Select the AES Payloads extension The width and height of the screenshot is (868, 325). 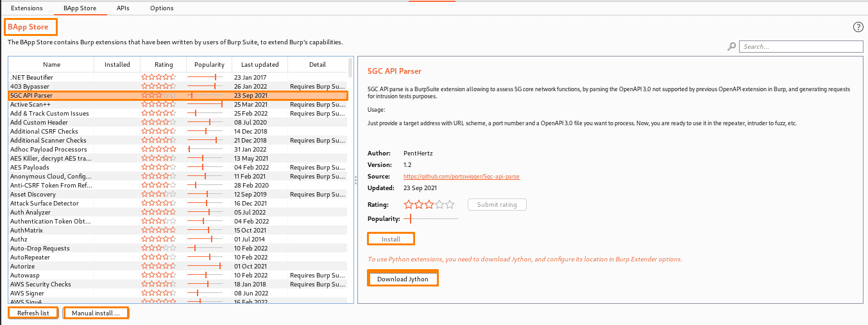pos(178,167)
